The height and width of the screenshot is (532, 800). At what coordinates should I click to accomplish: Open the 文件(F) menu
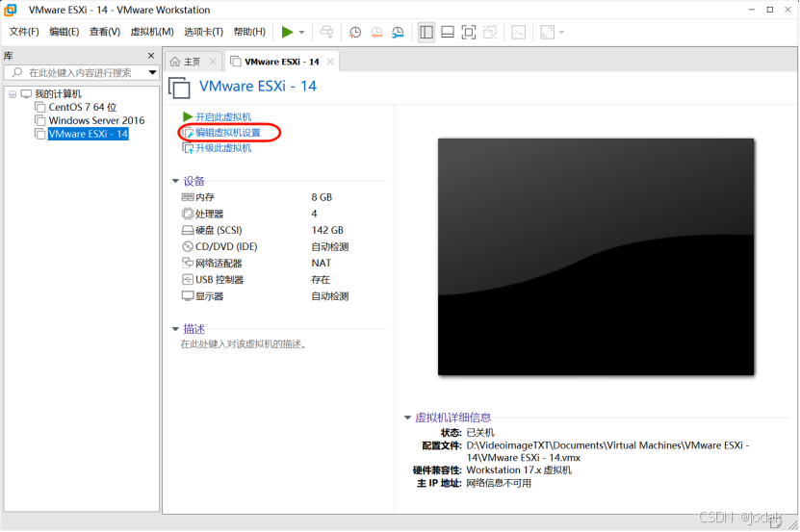[24, 32]
